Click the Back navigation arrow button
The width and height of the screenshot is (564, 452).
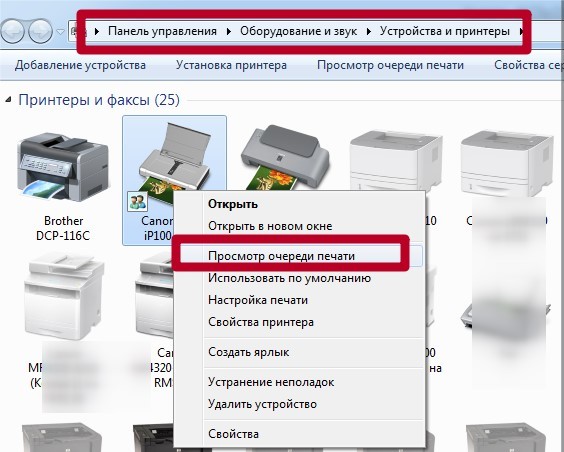click(x=12, y=31)
